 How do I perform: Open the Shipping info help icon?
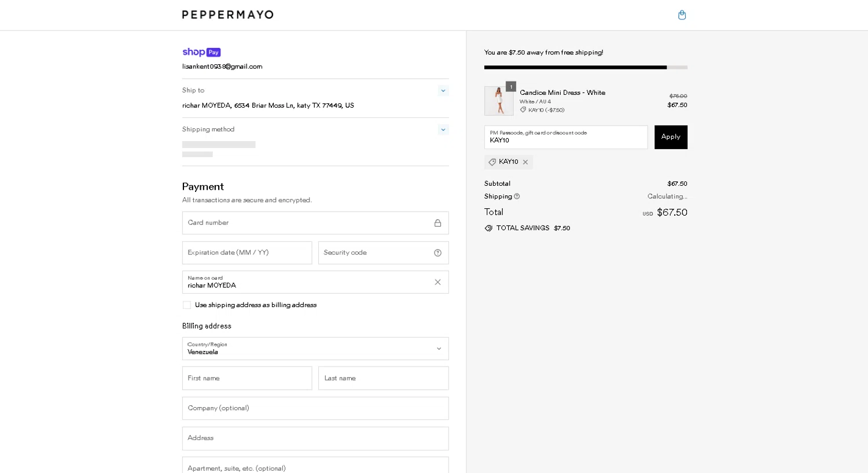point(517,197)
